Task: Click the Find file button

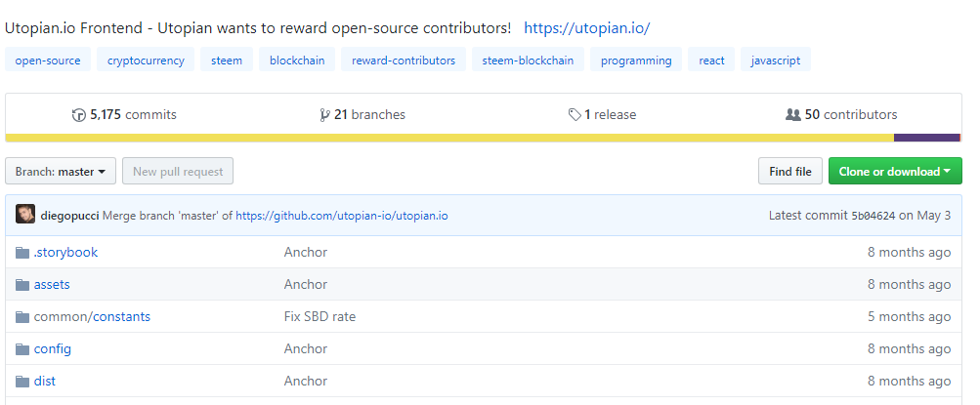Action: (x=790, y=171)
